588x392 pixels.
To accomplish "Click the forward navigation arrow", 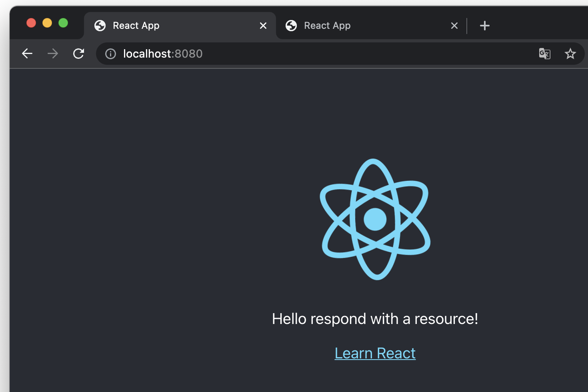I will click(53, 54).
